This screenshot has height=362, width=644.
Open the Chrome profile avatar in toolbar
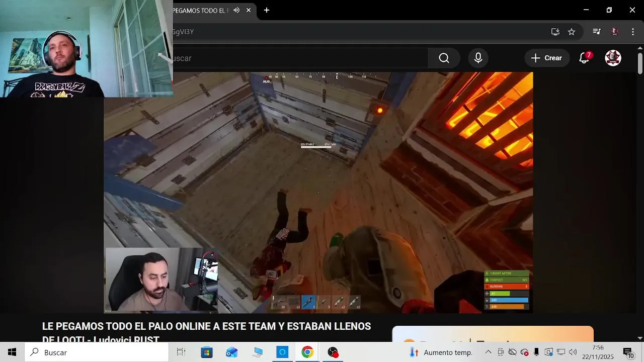614,32
